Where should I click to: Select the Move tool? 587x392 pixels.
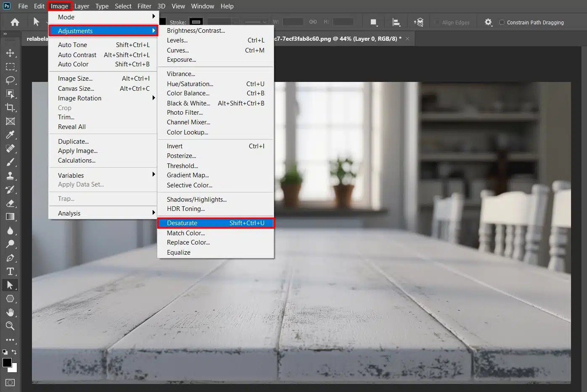[10, 53]
